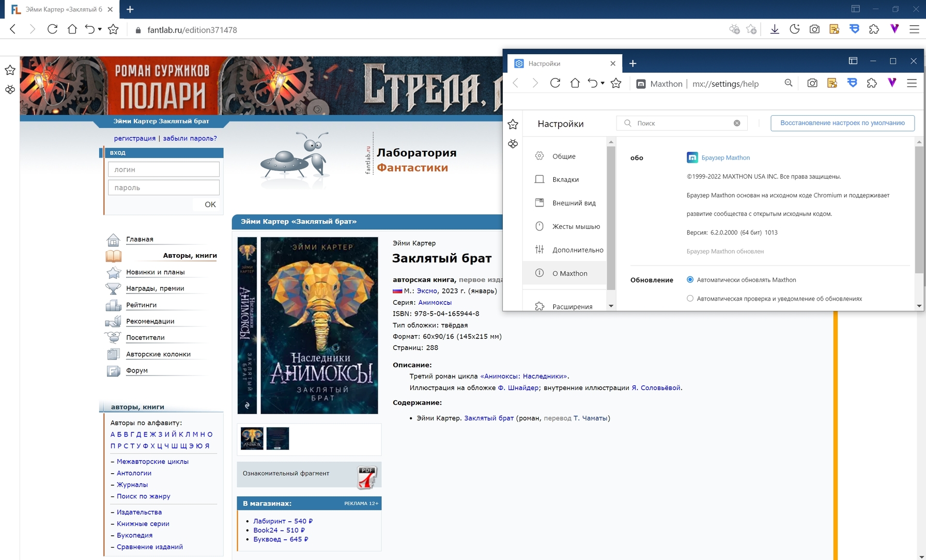Click the screenshot camera icon in the main toolbar
The height and width of the screenshot is (560, 926).
[814, 29]
